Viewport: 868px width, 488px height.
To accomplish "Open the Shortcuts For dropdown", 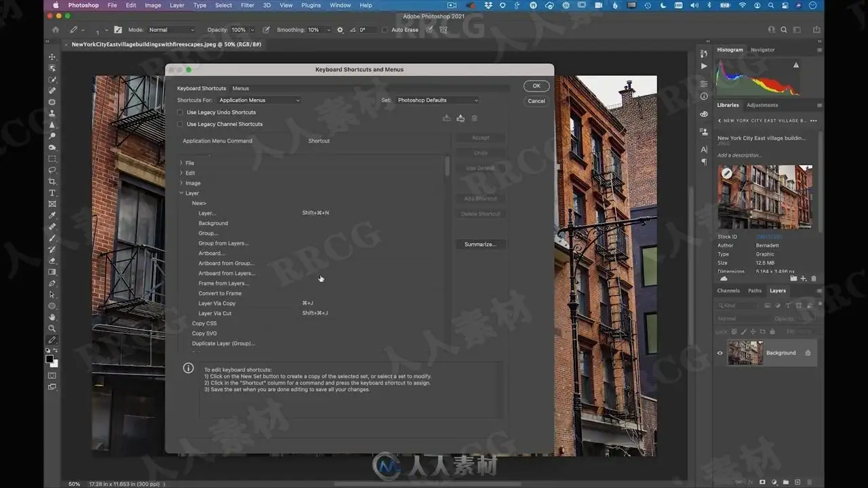I will [x=258, y=100].
